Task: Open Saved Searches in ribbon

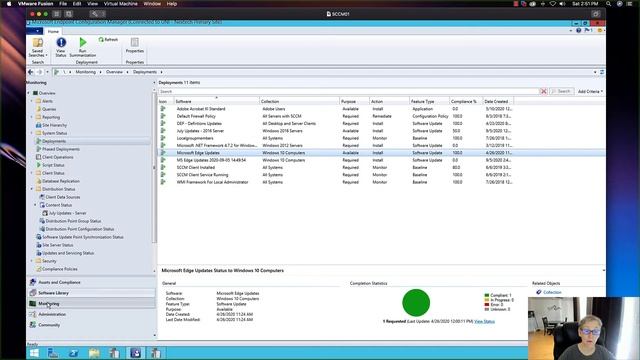Action: coord(38,47)
